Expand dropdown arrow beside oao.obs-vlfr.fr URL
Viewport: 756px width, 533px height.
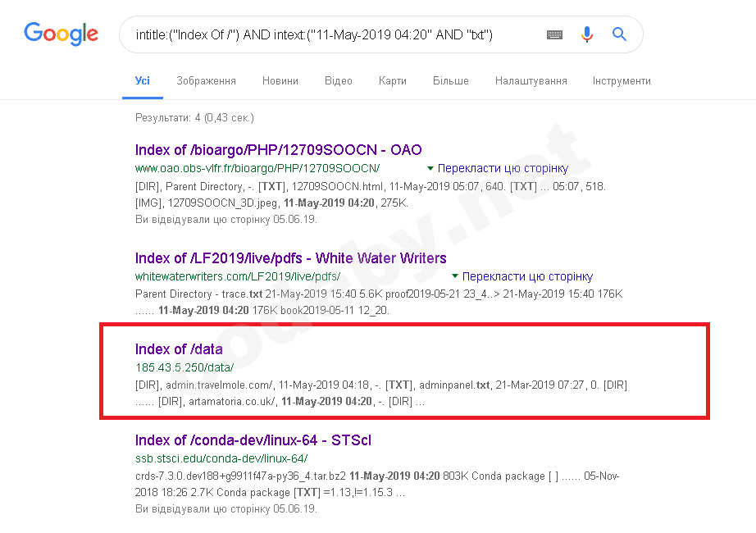click(x=430, y=168)
